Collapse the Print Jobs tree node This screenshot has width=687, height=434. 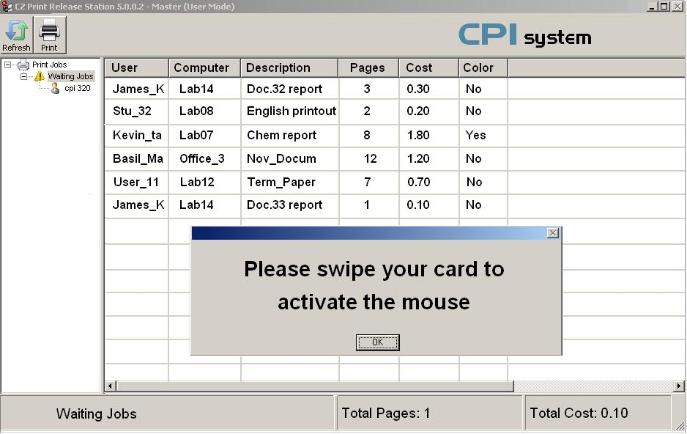tap(8, 65)
